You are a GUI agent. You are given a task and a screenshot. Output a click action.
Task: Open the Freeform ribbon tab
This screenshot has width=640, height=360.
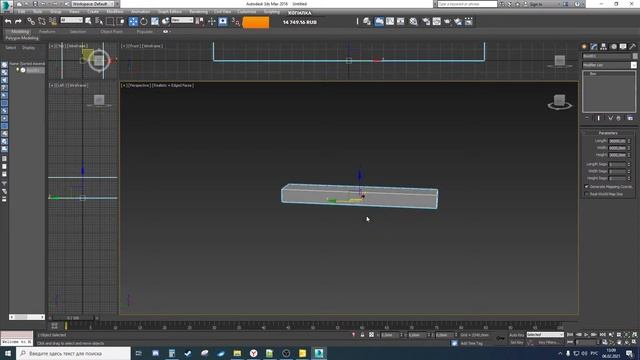pos(47,31)
